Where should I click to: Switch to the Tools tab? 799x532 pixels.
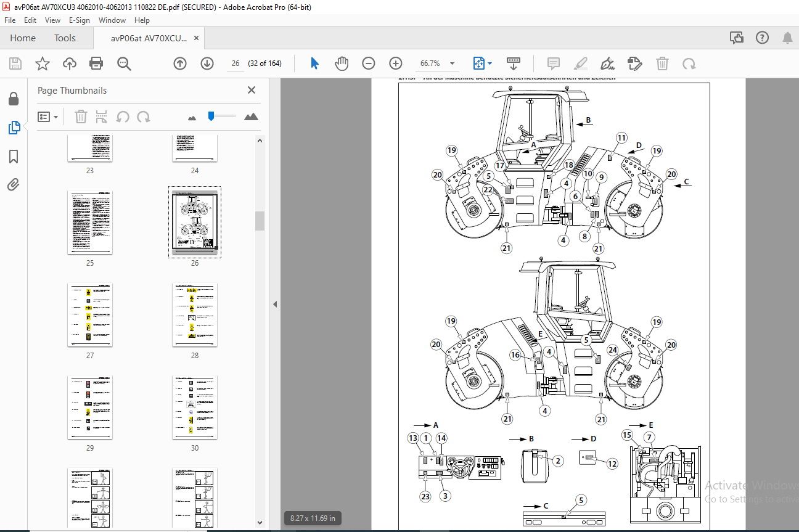(x=65, y=38)
